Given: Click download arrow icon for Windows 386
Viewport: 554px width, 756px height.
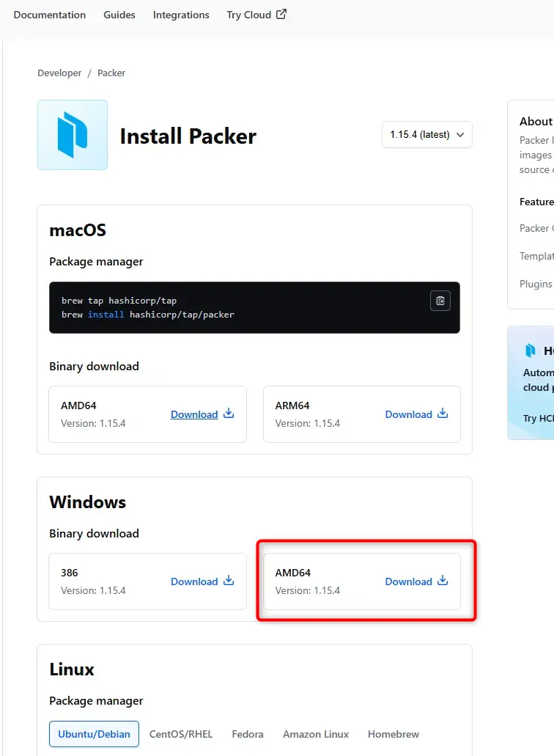Looking at the screenshot, I should [x=229, y=581].
